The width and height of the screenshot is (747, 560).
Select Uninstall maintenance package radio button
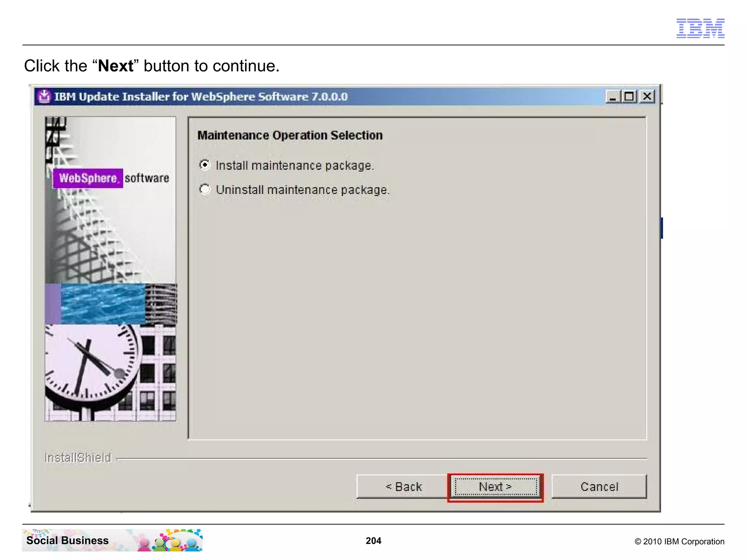[205, 190]
